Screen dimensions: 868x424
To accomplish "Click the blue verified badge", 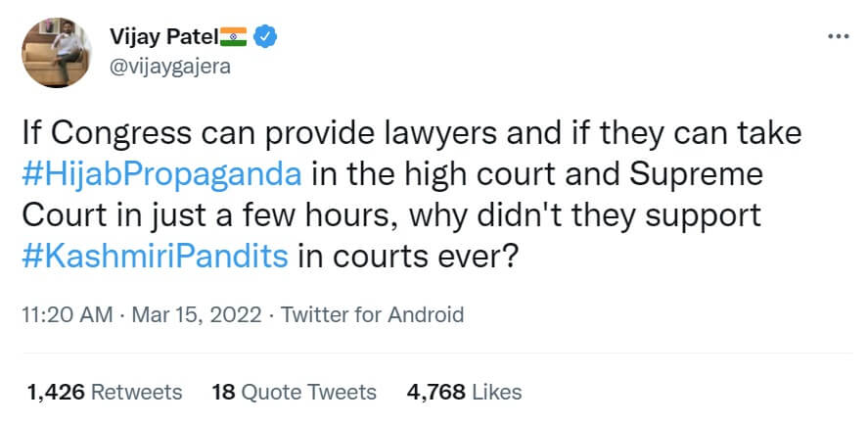I will (267, 37).
